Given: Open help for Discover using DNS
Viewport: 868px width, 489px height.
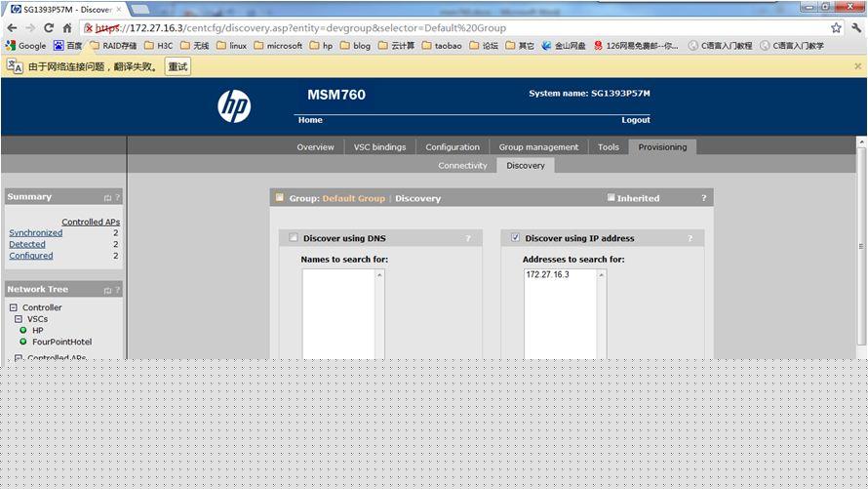Looking at the screenshot, I should click(468, 238).
